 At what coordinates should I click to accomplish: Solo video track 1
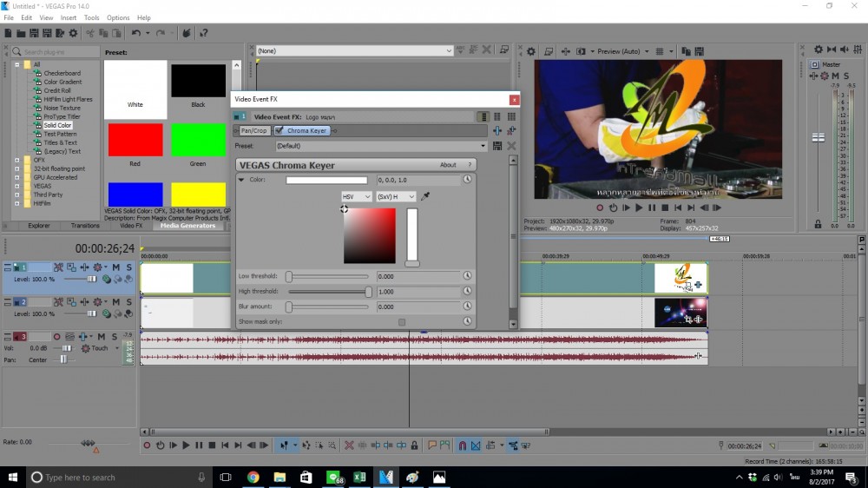(x=129, y=267)
